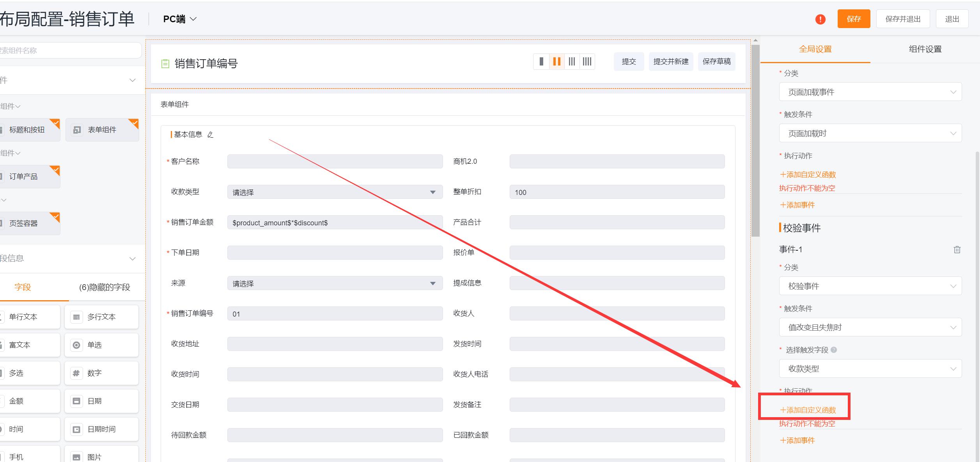Select the 标题和按钮 component tile

(x=30, y=130)
